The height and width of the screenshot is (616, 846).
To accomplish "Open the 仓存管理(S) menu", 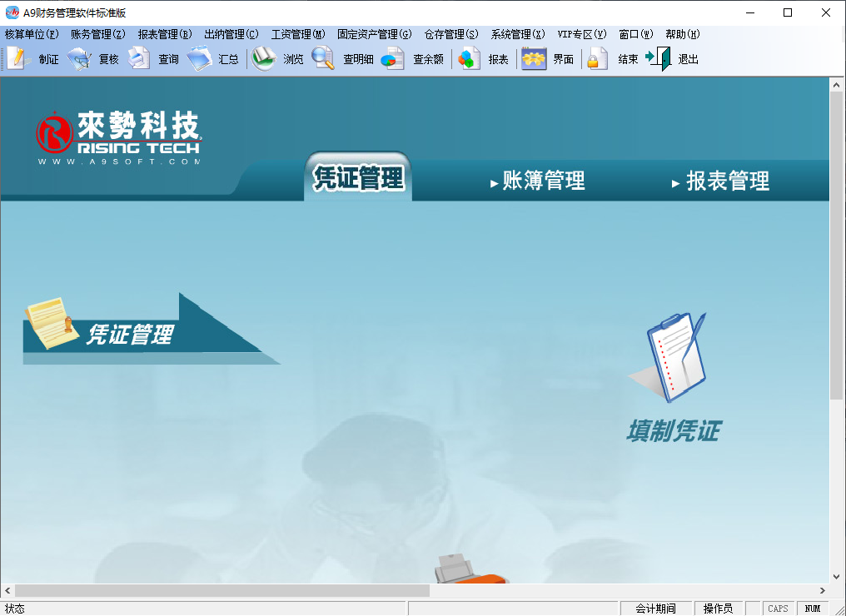I will (x=451, y=34).
